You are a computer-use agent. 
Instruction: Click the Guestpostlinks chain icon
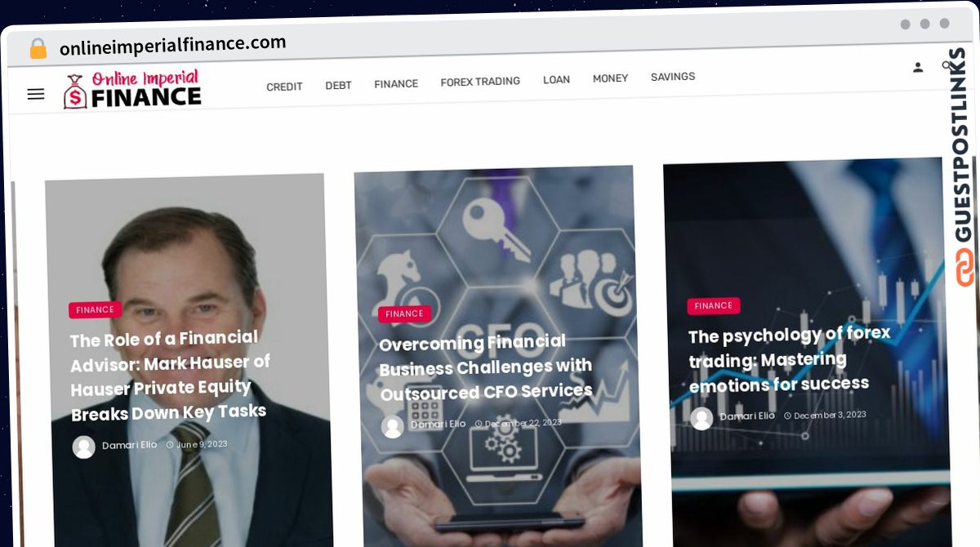964,267
